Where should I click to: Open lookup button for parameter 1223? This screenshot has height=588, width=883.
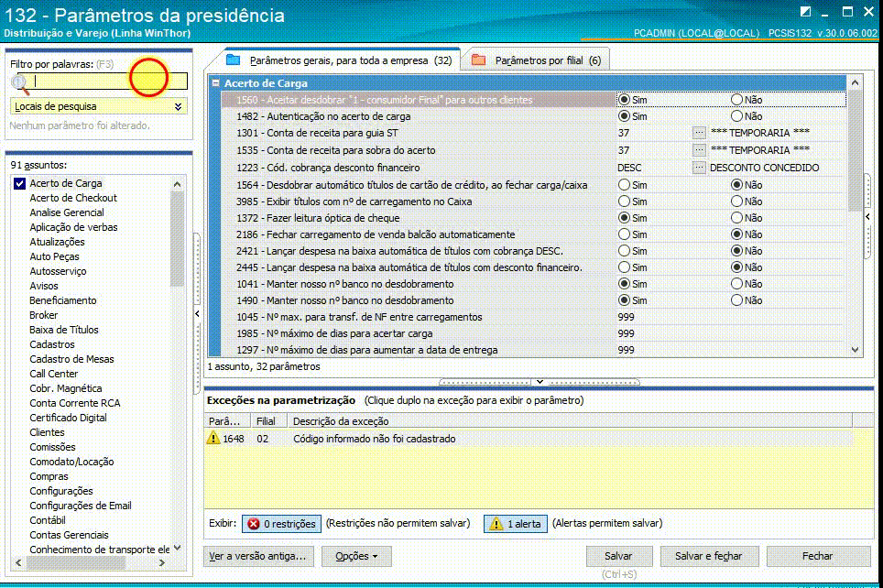(x=699, y=168)
